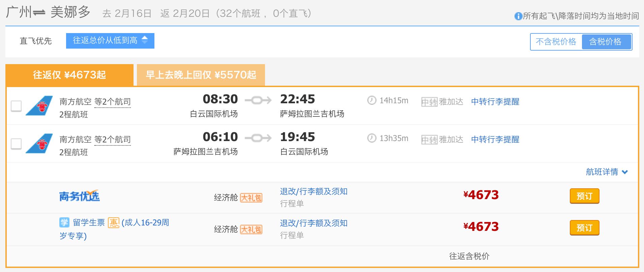Select the 往返仅 ¥4673起 tab
This screenshot has width=644, height=272.
pos(69,75)
